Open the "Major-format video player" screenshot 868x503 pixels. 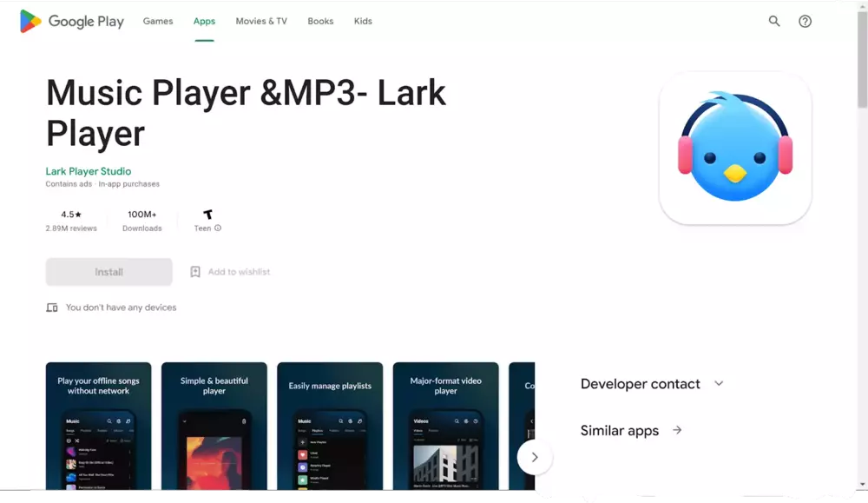[445, 426]
